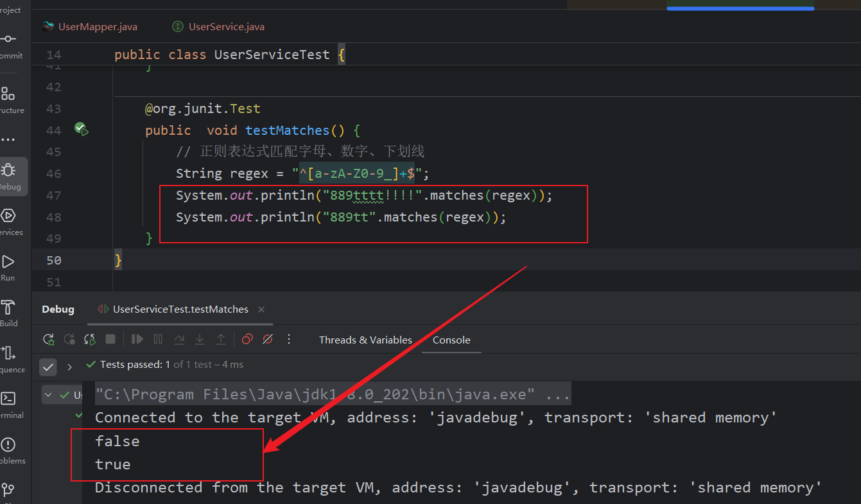Open the Services tool window

[x=9, y=220]
